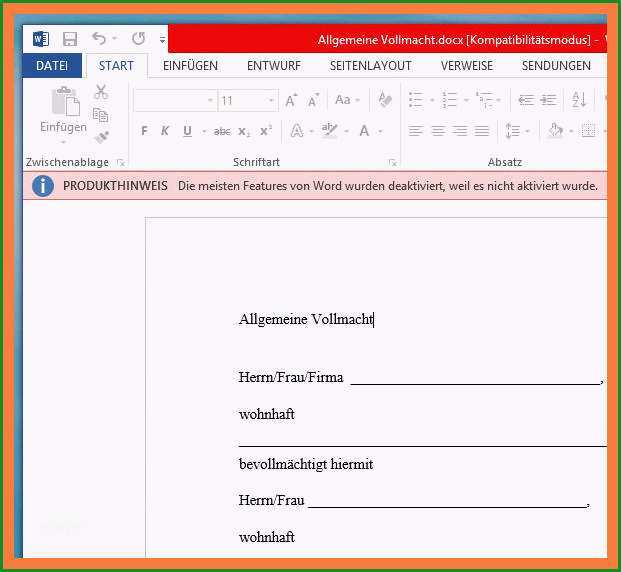Click the Word application icon in title bar
Image resolution: width=621 pixels, height=572 pixels.
tap(41, 39)
